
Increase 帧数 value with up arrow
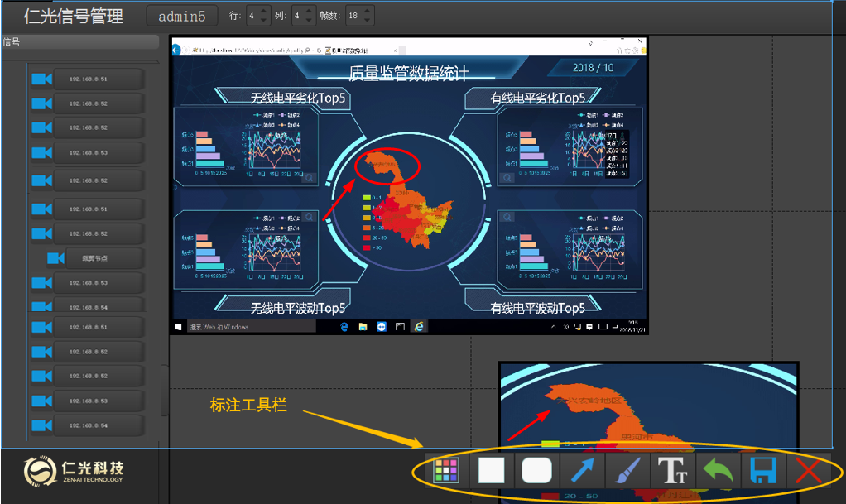coord(368,11)
